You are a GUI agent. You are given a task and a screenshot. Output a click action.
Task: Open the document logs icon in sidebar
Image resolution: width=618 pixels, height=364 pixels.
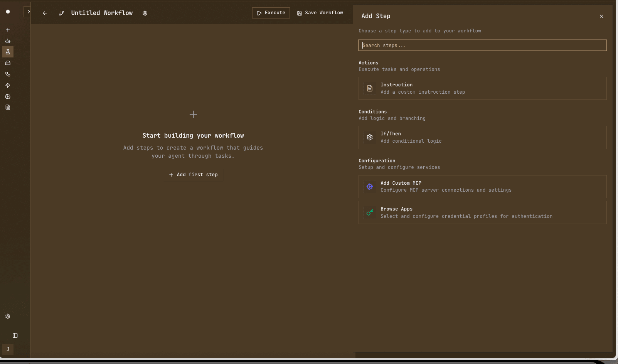pyautogui.click(x=8, y=108)
